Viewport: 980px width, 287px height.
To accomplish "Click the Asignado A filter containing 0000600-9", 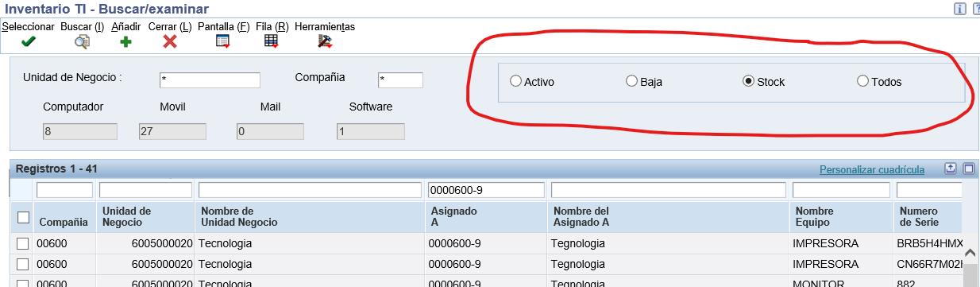I will click(486, 191).
